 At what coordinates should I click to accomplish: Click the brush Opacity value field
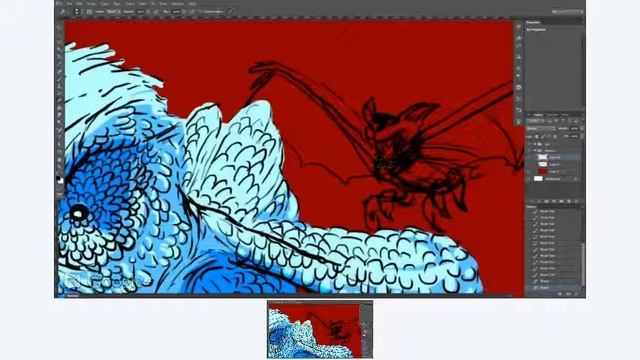click(x=140, y=11)
